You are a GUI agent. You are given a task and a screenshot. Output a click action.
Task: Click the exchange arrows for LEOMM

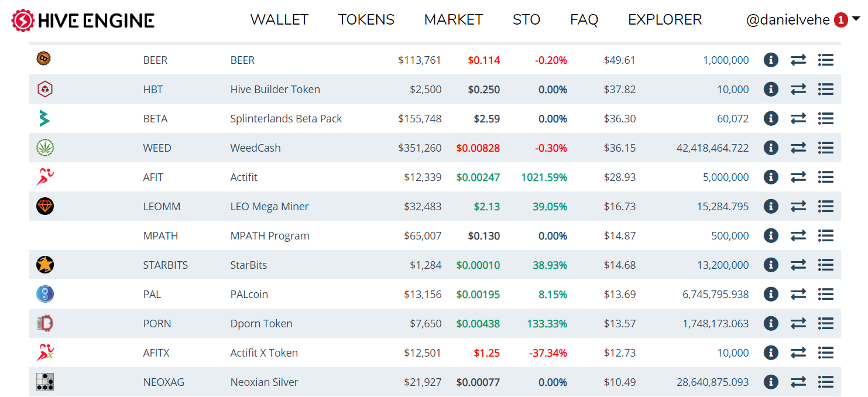[798, 206]
